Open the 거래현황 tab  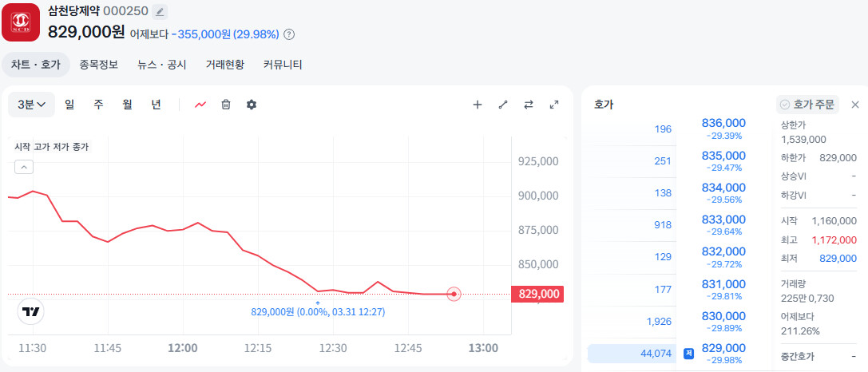(x=224, y=65)
